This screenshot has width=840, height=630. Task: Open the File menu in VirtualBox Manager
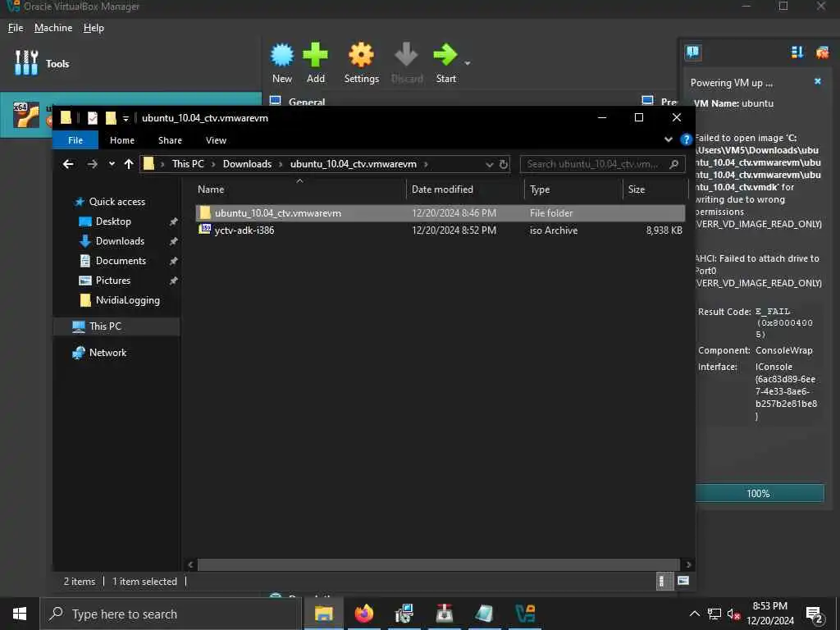pos(16,28)
